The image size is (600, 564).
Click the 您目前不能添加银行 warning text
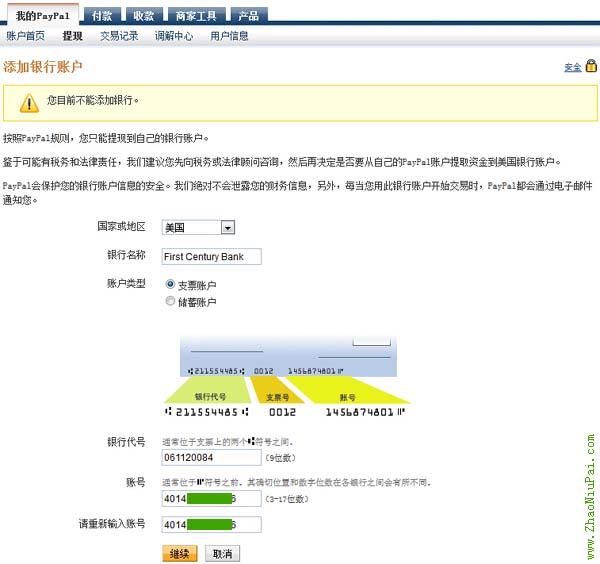93,100
